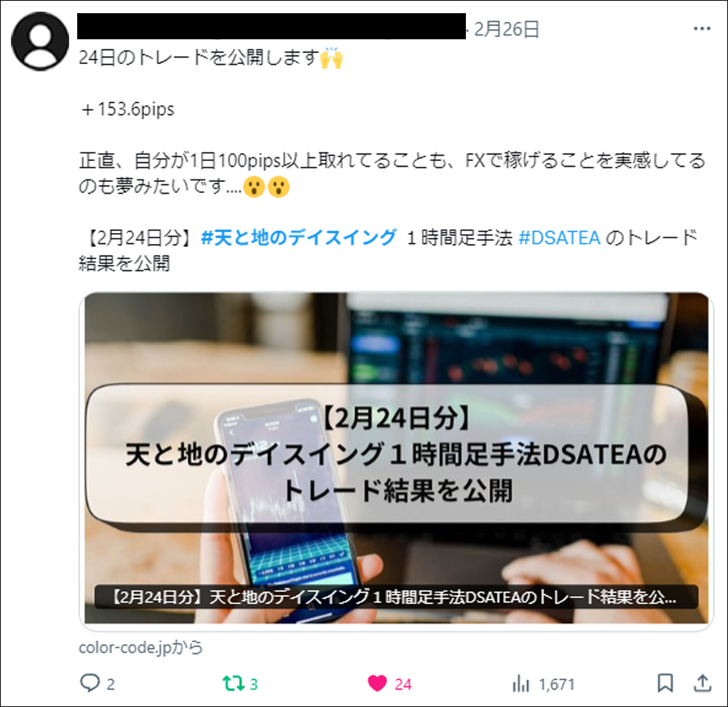View analytics bar chart icon
The height and width of the screenshot is (707, 728).
[521, 684]
